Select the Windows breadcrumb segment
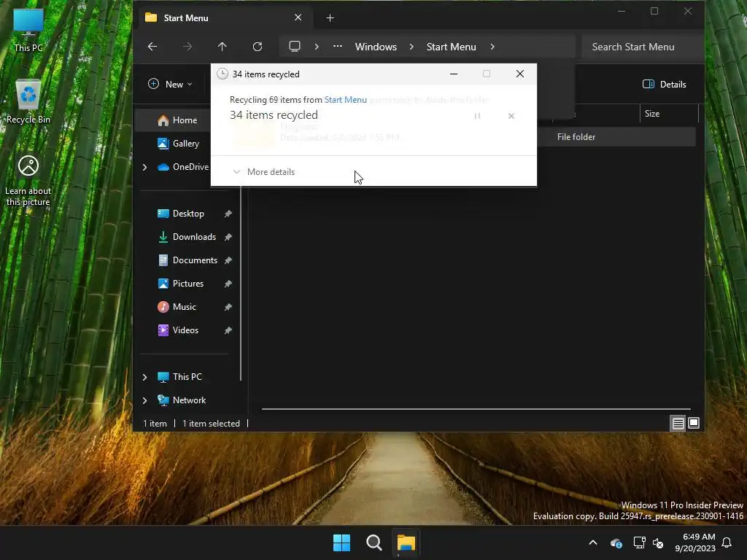 [376, 47]
